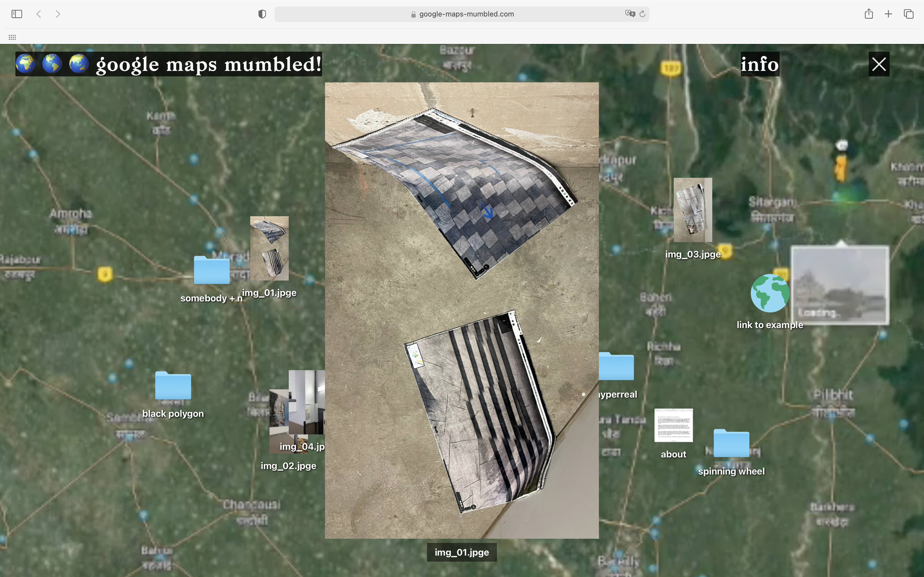Show the tab overview
Screen dimensions: 924x577
coord(908,14)
